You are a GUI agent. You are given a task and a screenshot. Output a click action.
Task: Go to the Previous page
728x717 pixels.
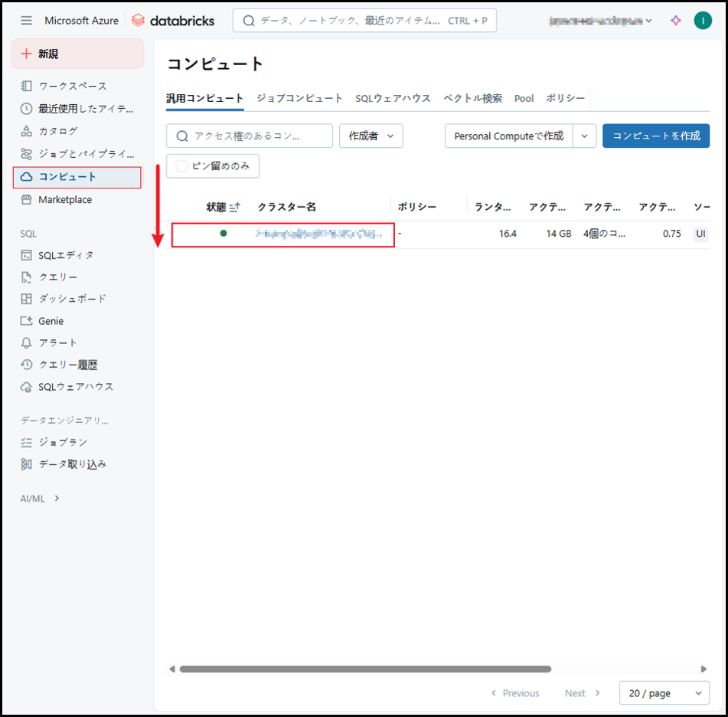pos(515,692)
